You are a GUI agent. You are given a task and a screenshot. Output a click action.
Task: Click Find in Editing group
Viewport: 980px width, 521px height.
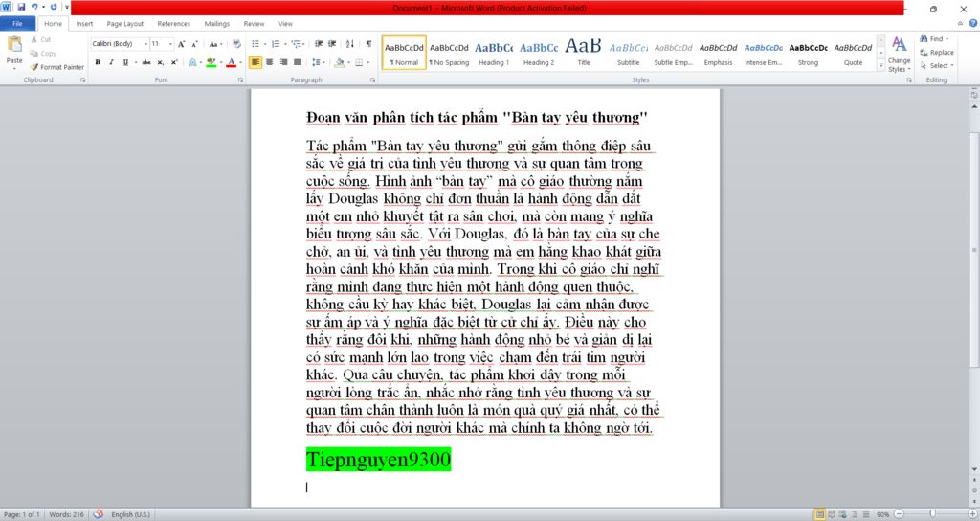[x=934, y=38]
